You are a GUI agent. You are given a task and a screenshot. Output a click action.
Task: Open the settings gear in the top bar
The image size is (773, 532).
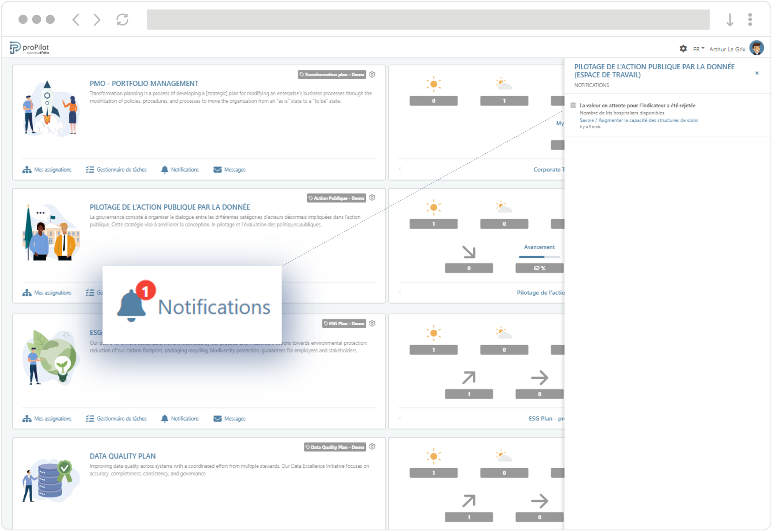(x=683, y=49)
